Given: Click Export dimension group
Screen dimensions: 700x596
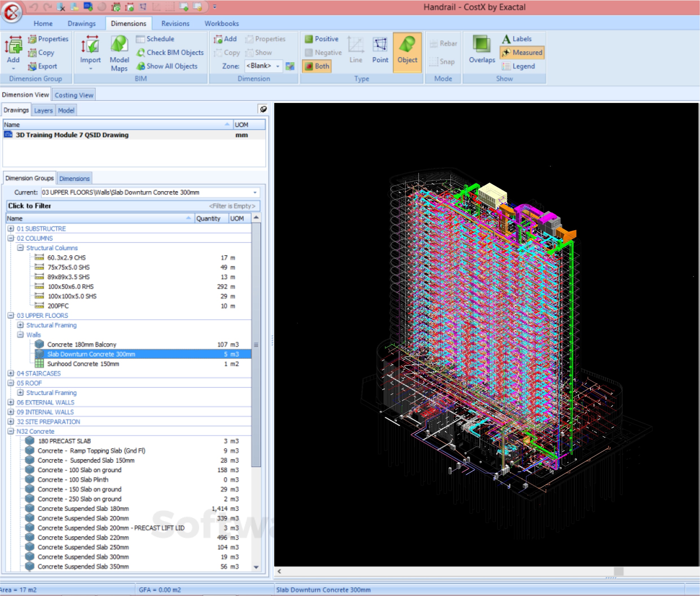Looking at the screenshot, I should point(43,66).
